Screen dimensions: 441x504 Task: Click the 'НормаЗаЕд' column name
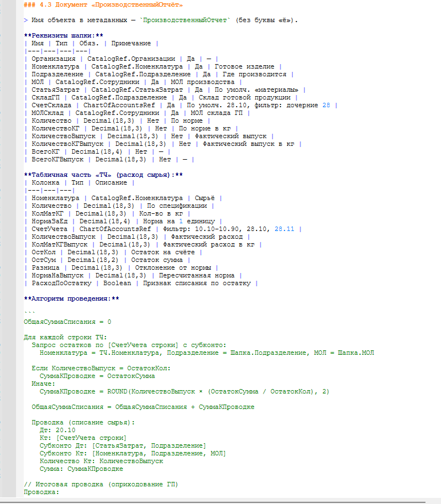[50, 221]
